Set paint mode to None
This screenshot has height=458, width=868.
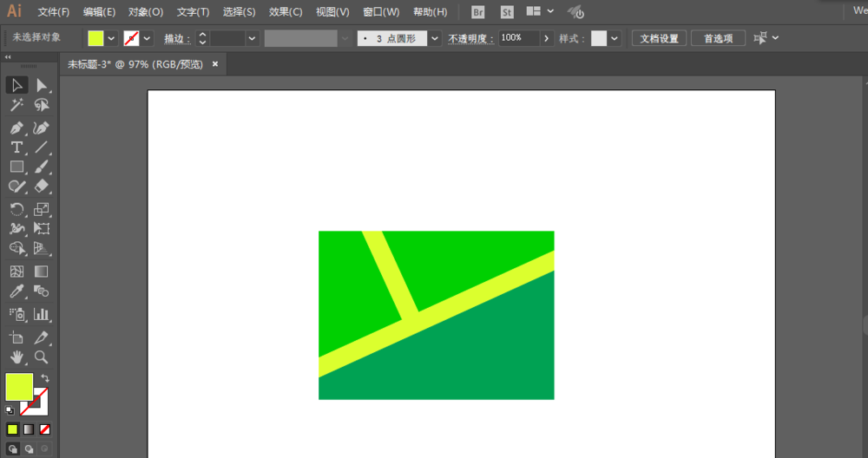45,429
